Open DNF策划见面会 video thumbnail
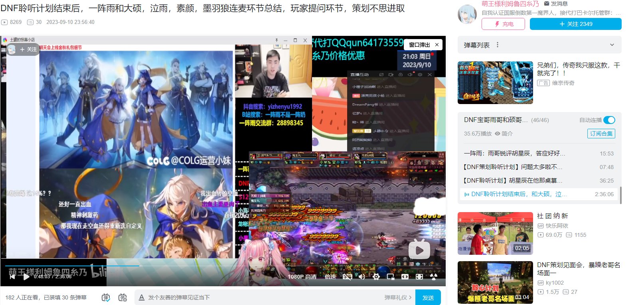This screenshot has height=305, width=644. (495, 282)
